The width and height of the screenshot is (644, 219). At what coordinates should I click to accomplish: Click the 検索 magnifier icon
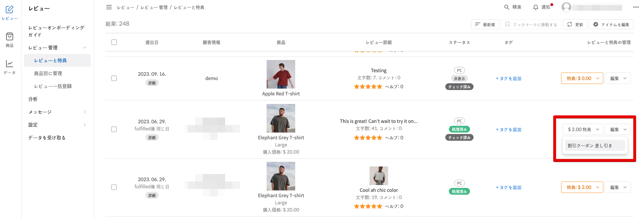(x=507, y=7)
